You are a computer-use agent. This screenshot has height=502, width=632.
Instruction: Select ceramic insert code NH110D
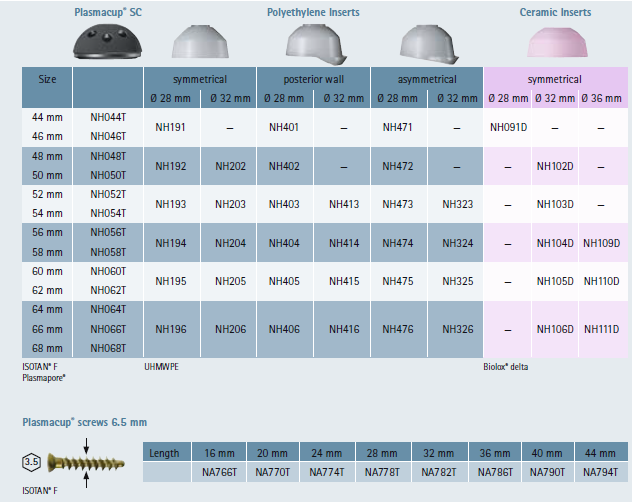coord(601,281)
